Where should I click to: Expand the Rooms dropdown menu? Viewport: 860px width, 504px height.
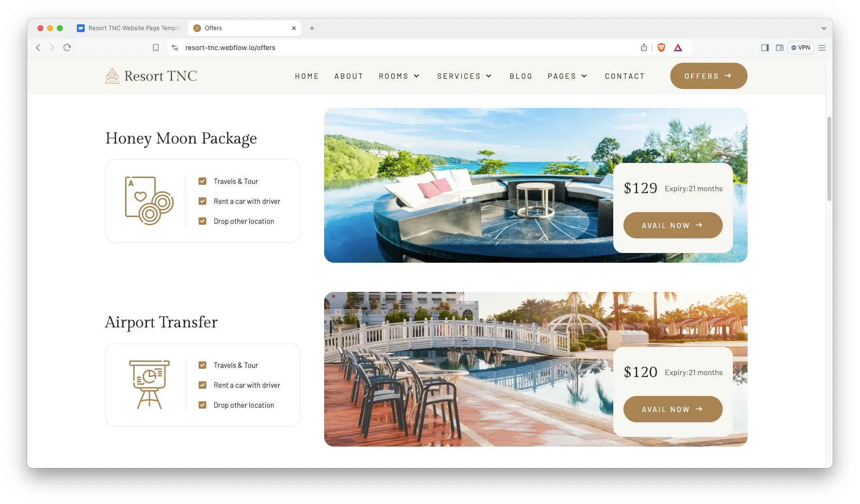coord(399,76)
